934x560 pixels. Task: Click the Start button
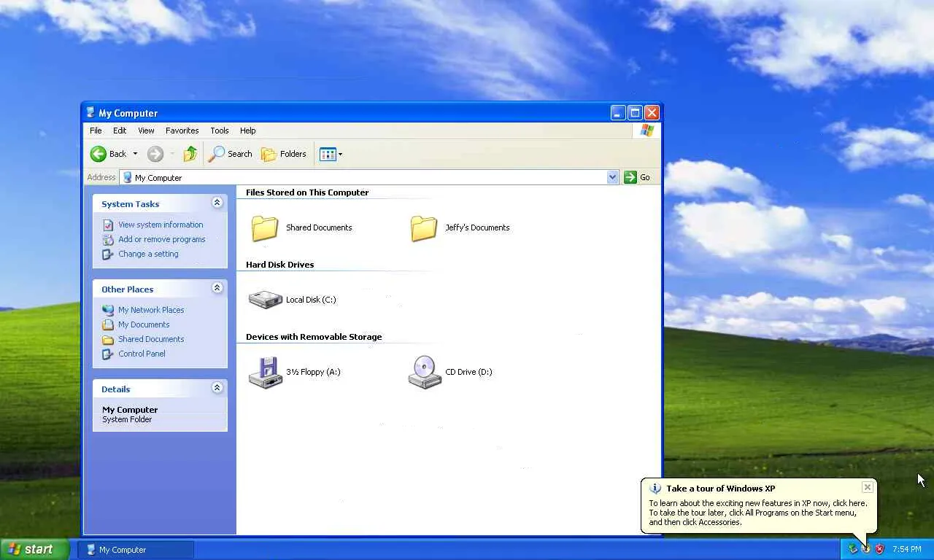click(x=35, y=550)
